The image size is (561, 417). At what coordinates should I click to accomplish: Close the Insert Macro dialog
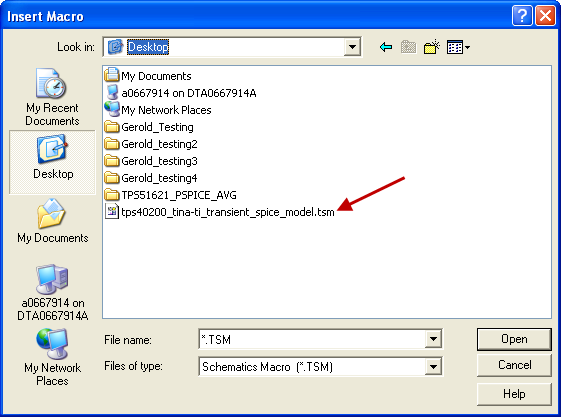pos(545,16)
